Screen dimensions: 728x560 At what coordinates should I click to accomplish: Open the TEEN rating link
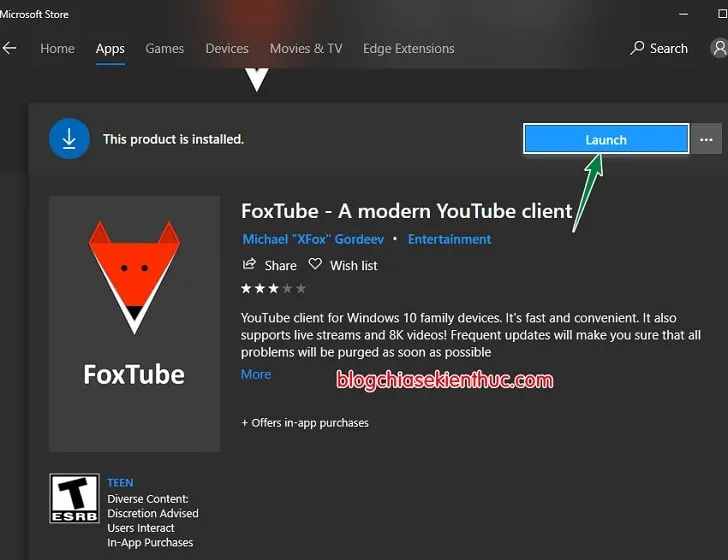tap(120, 483)
